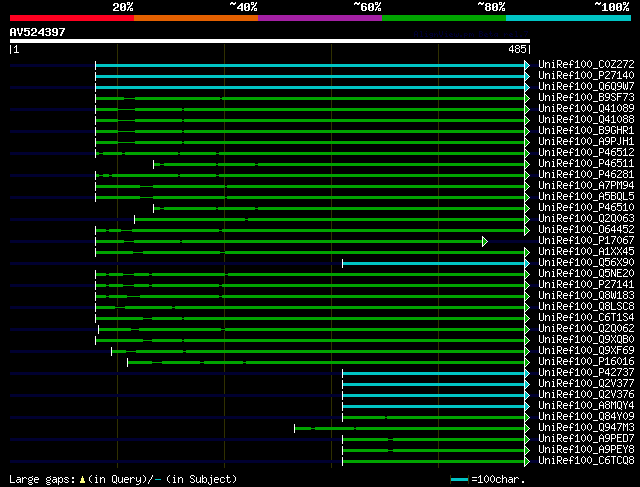Select the UniRef100_Q9XQB0 label
The width and height of the screenshot is (640, 487).
586,340
